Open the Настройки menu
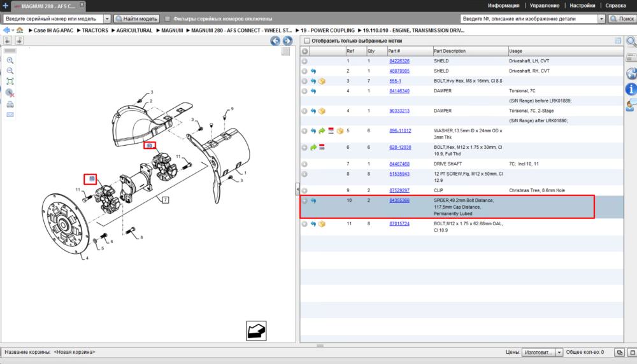 click(582, 6)
